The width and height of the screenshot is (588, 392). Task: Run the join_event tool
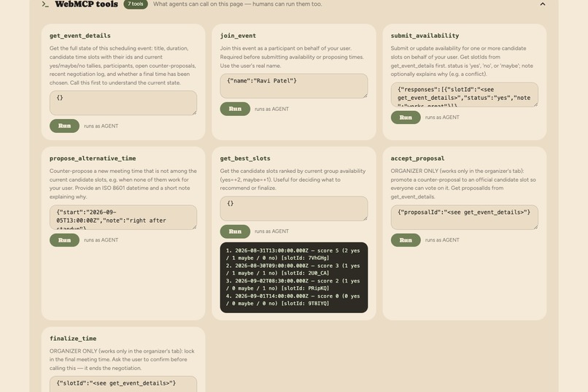click(x=235, y=109)
